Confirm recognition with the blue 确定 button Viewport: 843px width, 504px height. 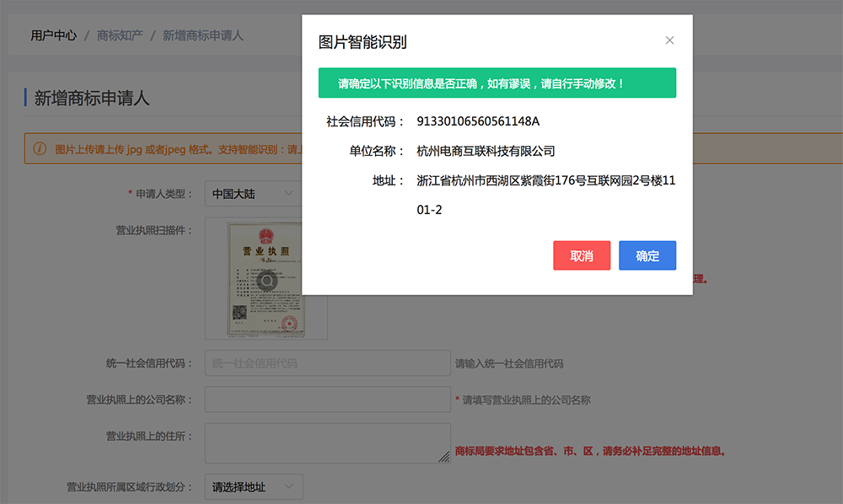(647, 256)
